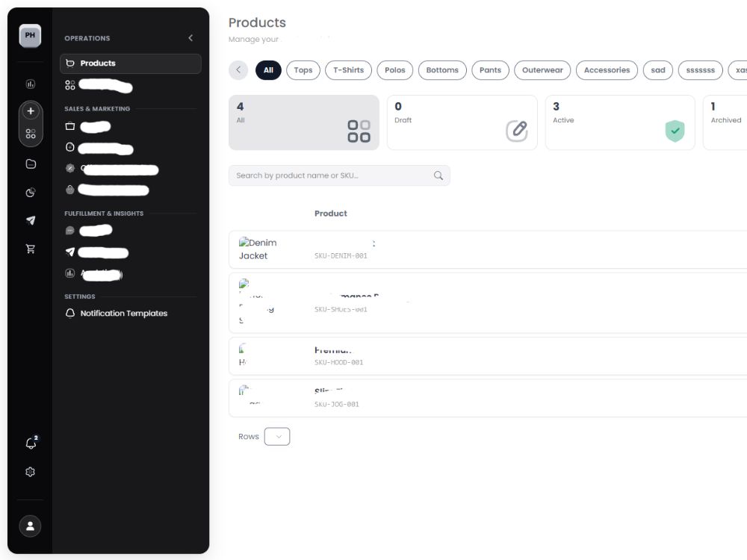Screen dimensions: 747x560
Task: Open the shopping cart icon in the rail
Action: (x=31, y=249)
